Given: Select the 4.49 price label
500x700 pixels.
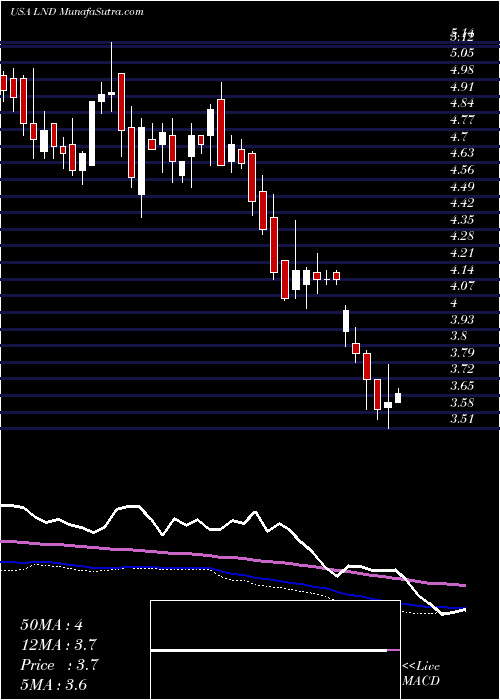Looking at the screenshot, I should (x=462, y=187).
